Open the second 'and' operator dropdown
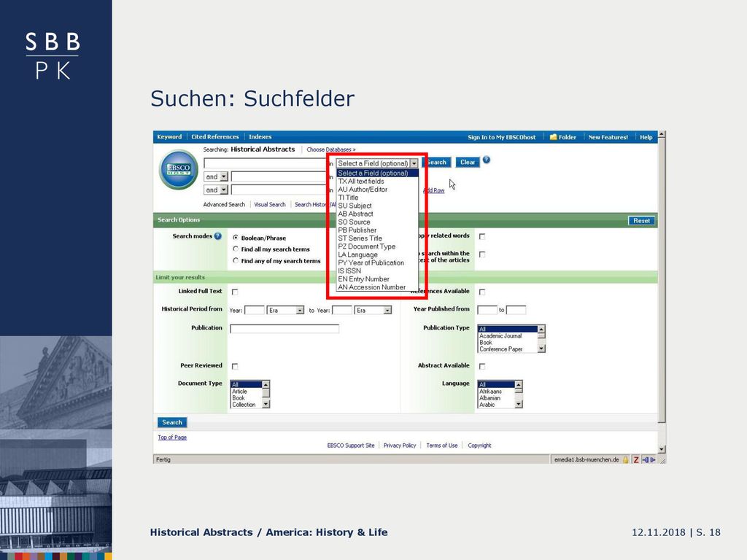 [x=223, y=190]
